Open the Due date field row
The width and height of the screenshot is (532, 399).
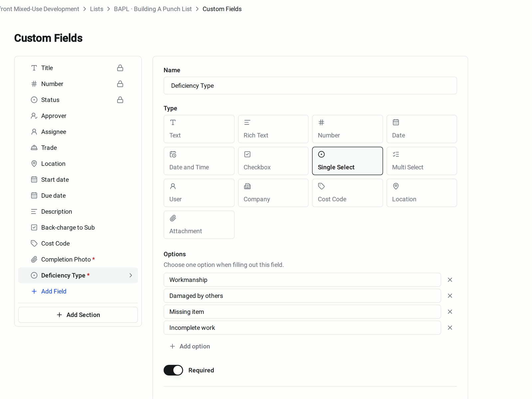[78, 196]
